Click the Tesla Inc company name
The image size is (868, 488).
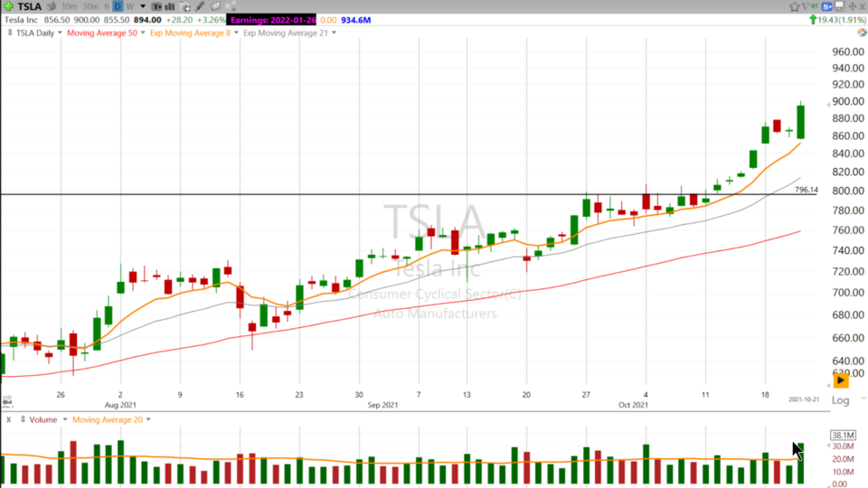[21, 20]
